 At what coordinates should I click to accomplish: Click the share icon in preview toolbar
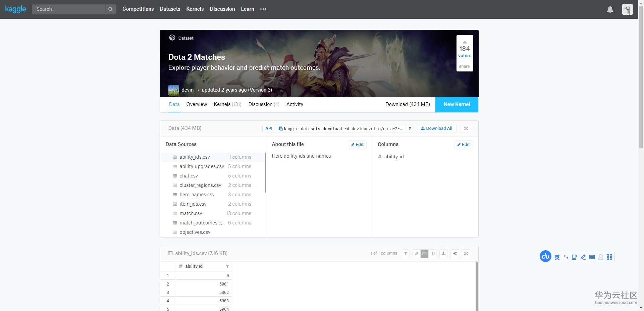(455, 254)
